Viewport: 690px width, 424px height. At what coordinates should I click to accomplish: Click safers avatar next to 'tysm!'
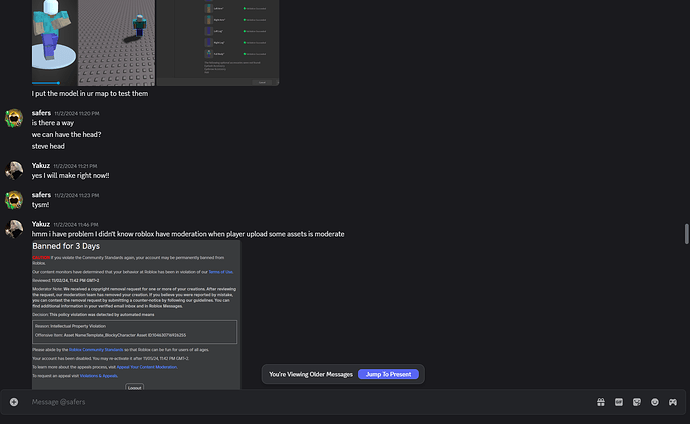click(14, 200)
